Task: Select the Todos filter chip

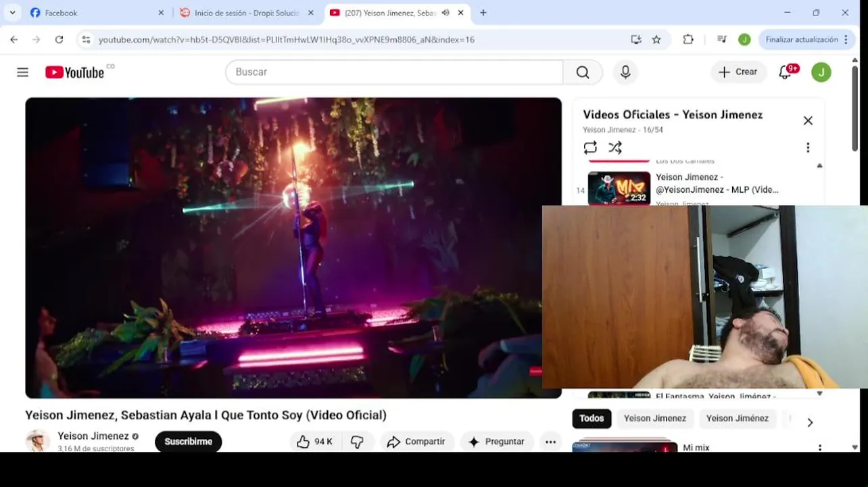Action: (592, 419)
